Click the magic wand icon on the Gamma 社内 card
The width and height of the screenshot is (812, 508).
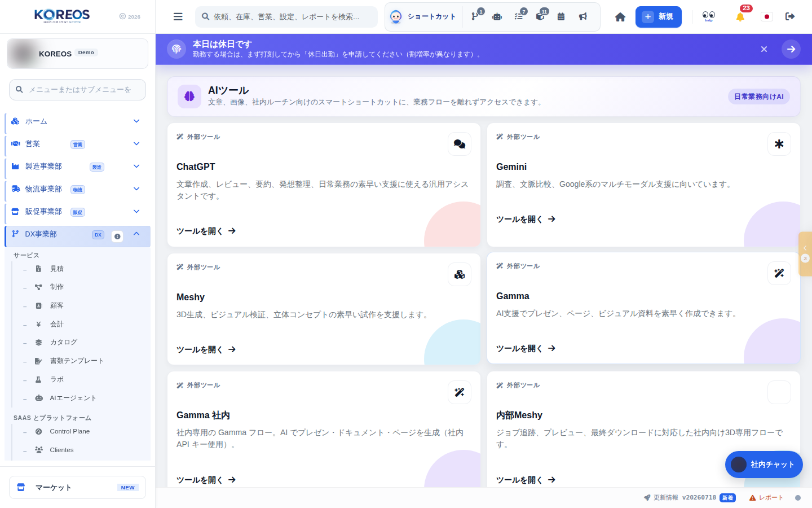coord(460,392)
